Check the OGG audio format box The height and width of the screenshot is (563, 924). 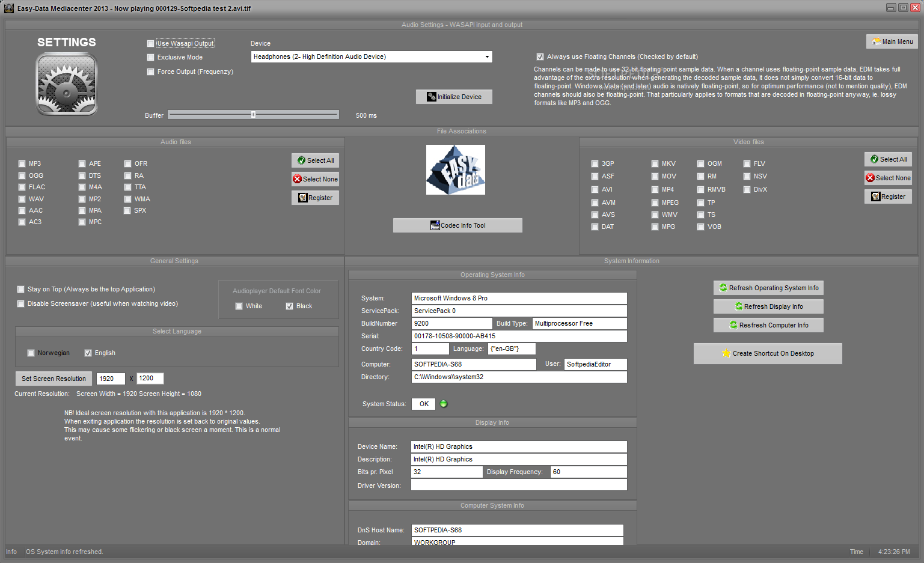point(22,175)
